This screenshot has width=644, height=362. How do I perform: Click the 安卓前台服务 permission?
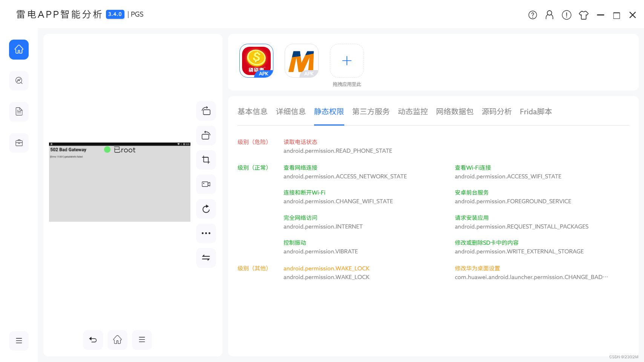[x=472, y=193]
